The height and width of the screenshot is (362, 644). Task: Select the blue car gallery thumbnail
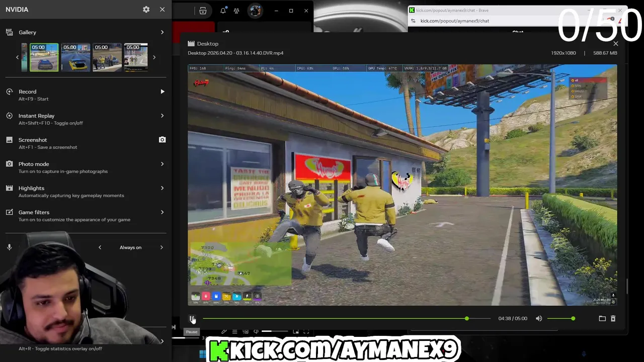44,57
